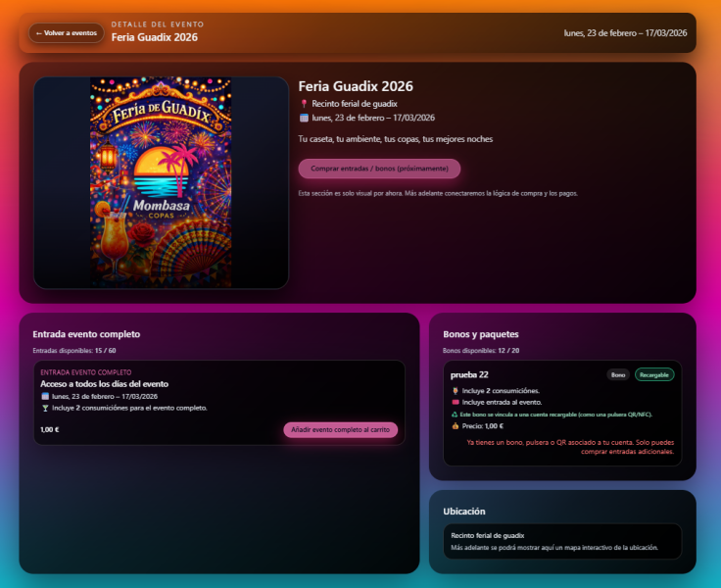Click the calendar icon in the entrada card
This screenshot has width=721, height=588.
pyautogui.click(x=44, y=396)
